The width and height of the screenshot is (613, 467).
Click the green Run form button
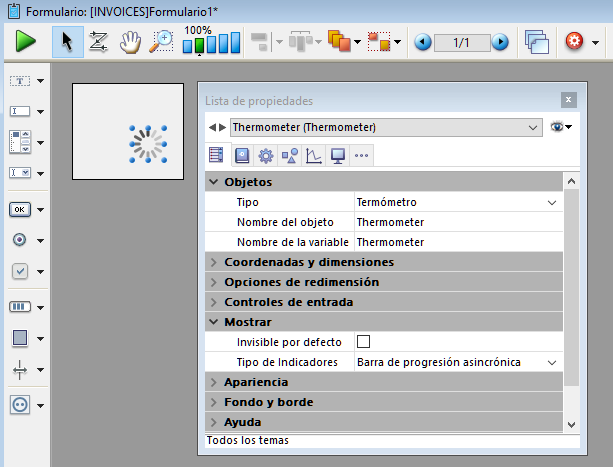tap(25, 42)
